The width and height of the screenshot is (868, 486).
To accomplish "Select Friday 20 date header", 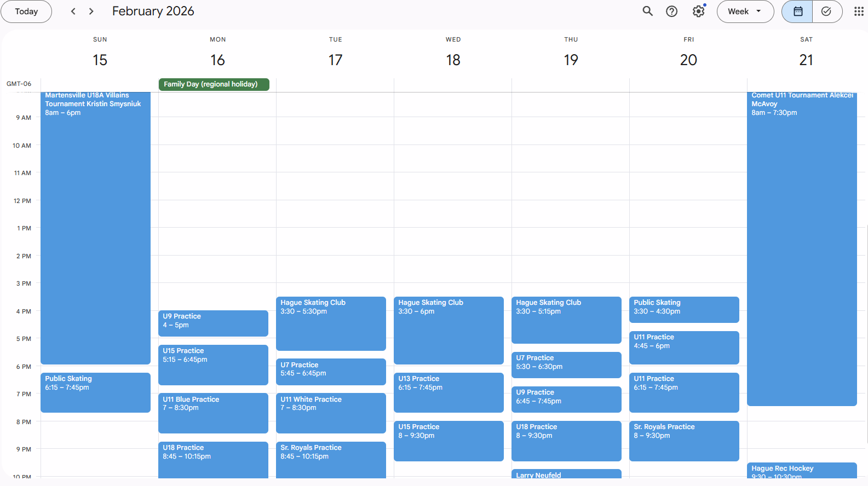I will [x=688, y=60].
